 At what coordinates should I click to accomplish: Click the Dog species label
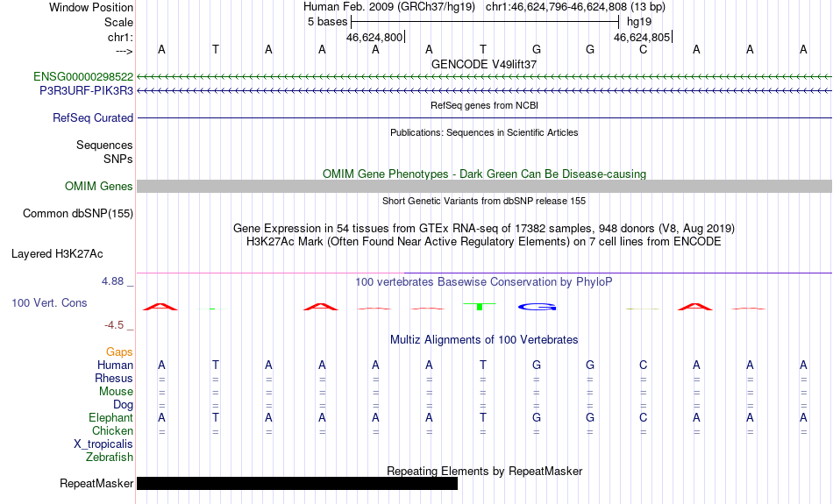click(123, 405)
